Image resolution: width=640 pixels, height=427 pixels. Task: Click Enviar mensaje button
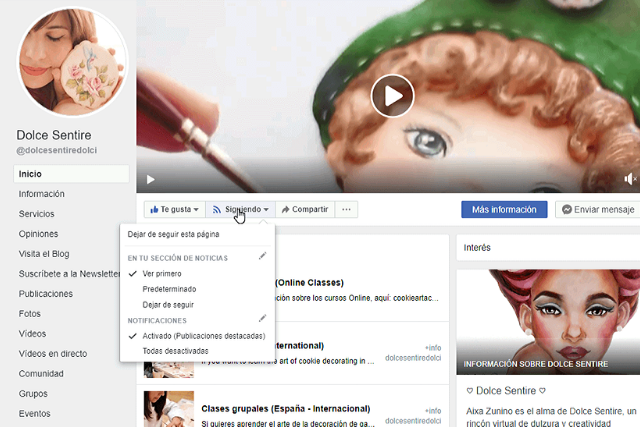coord(598,209)
